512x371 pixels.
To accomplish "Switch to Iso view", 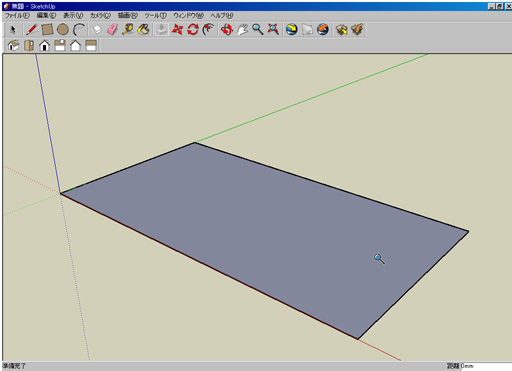I will [13, 45].
